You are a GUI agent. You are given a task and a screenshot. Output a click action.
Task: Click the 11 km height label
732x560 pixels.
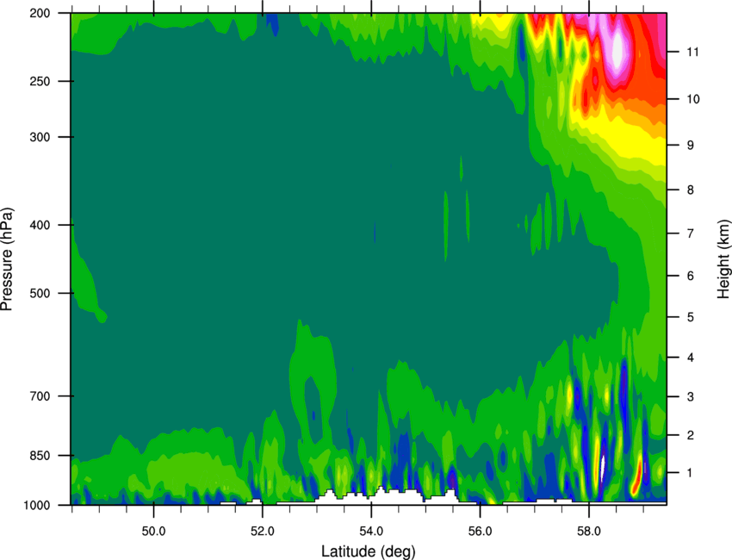[693, 52]
